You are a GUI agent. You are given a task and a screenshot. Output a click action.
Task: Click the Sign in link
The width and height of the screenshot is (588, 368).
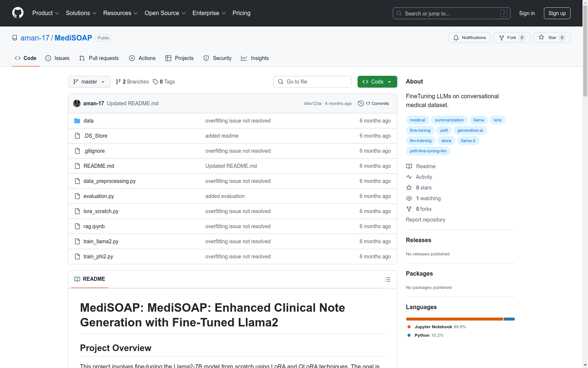[x=527, y=13]
